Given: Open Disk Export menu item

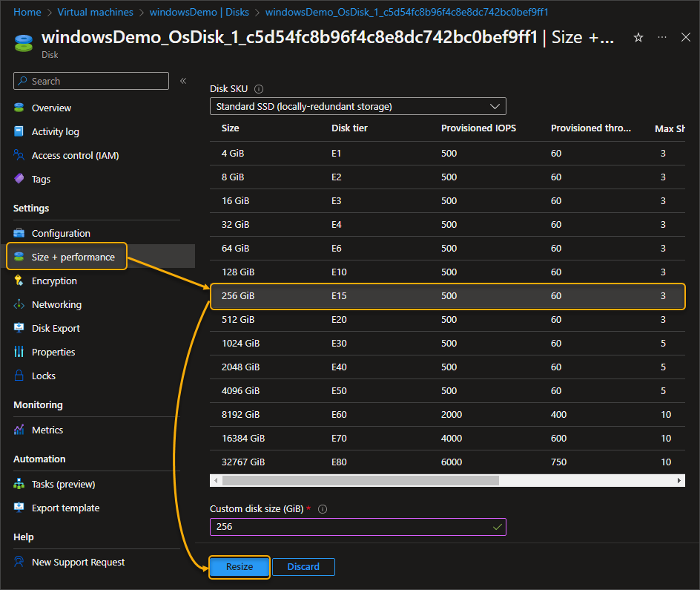Looking at the screenshot, I should point(56,328).
